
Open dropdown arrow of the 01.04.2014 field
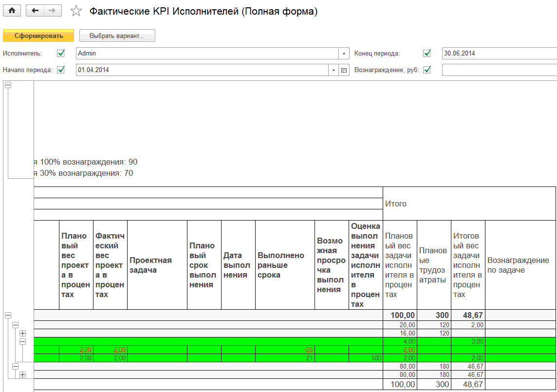pos(334,70)
